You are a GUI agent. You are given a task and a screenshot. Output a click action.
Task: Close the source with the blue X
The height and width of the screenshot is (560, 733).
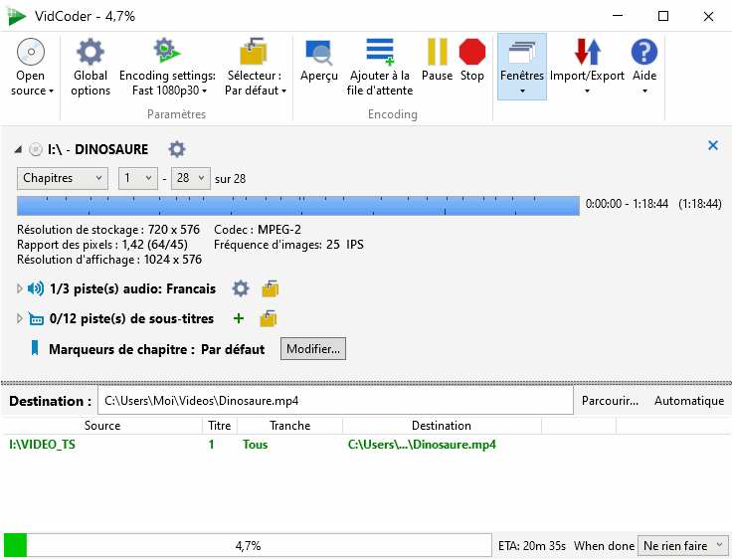click(x=713, y=145)
